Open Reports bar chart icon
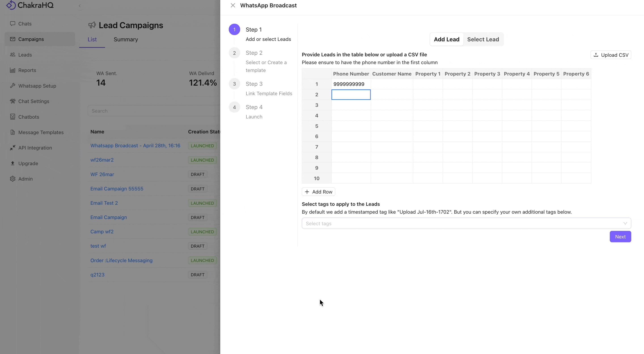This screenshot has width=644, height=354. point(13,70)
